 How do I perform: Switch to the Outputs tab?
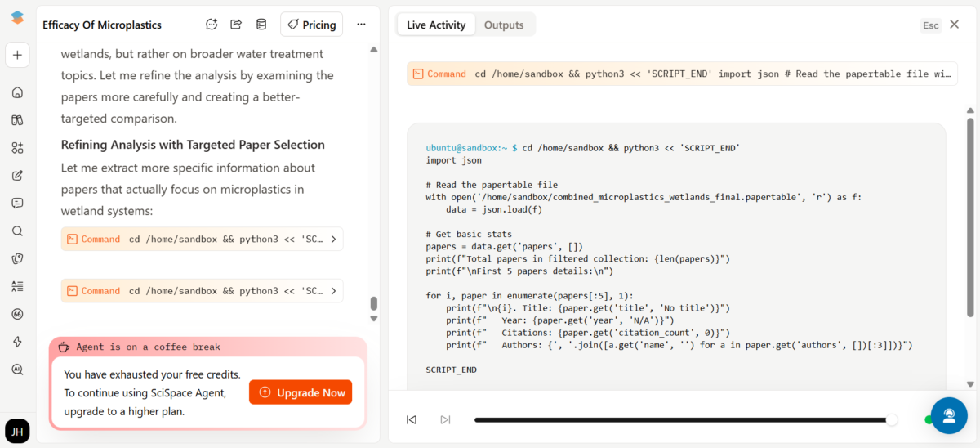click(x=503, y=25)
